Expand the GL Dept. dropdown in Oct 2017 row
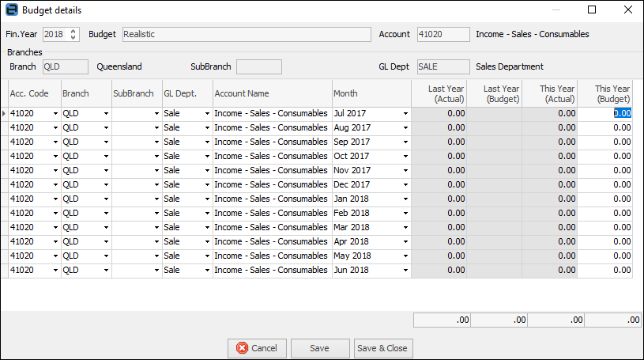Image resolution: width=644 pixels, height=360 pixels. pyautogui.click(x=207, y=157)
